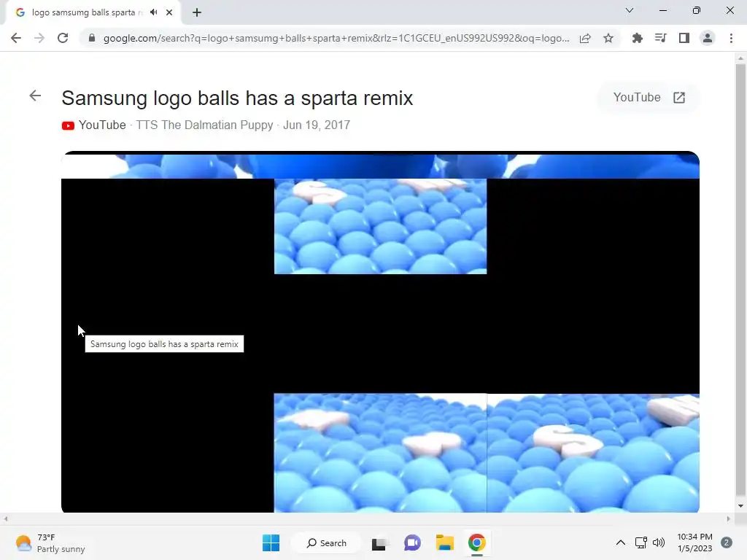The width and height of the screenshot is (747, 560).
Task: View site info via the padlock icon
Action: click(x=92, y=38)
